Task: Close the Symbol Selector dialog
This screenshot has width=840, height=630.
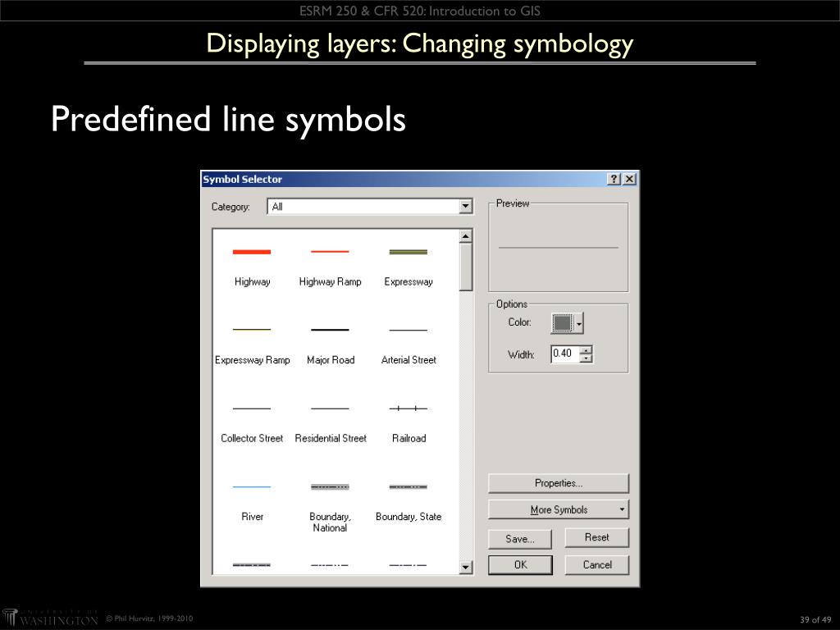Action: [630, 179]
